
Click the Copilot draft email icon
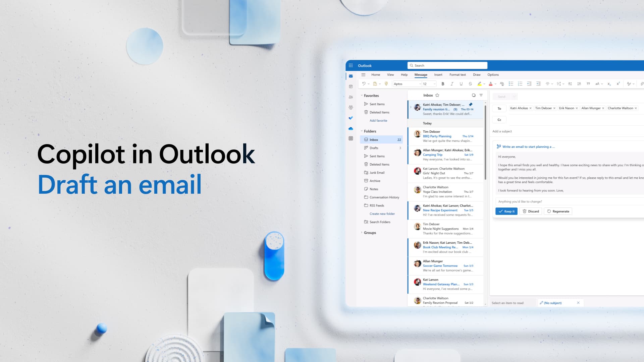(x=499, y=146)
